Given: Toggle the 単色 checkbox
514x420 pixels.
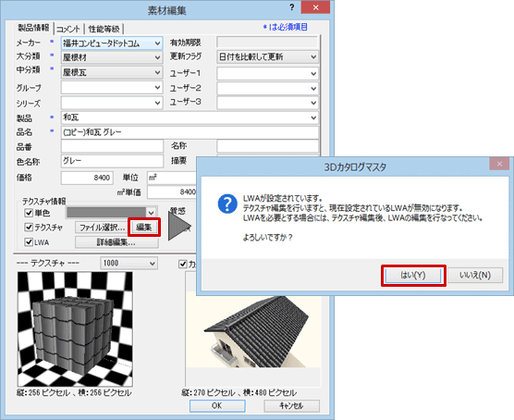Looking at the screenshot, I should pos(29,213).
